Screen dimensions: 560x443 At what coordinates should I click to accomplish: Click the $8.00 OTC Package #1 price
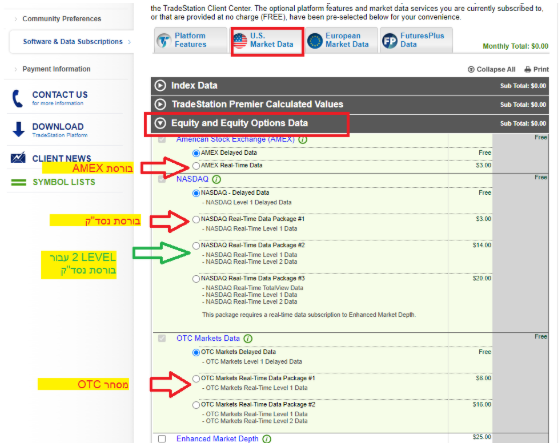(x=484, y=378)
